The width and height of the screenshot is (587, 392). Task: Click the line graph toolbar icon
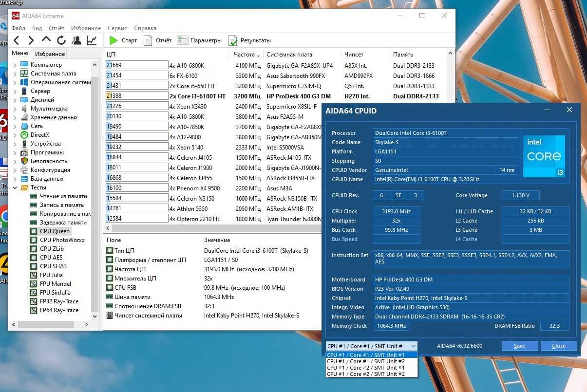point(92,40)
